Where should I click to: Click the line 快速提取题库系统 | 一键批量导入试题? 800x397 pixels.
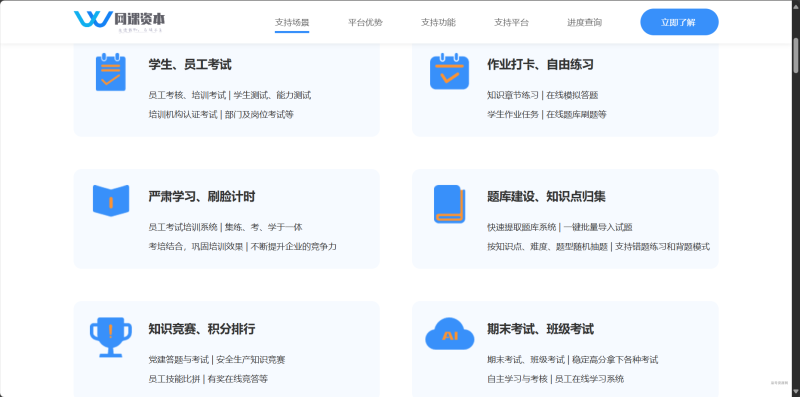[x=560, y=227]
